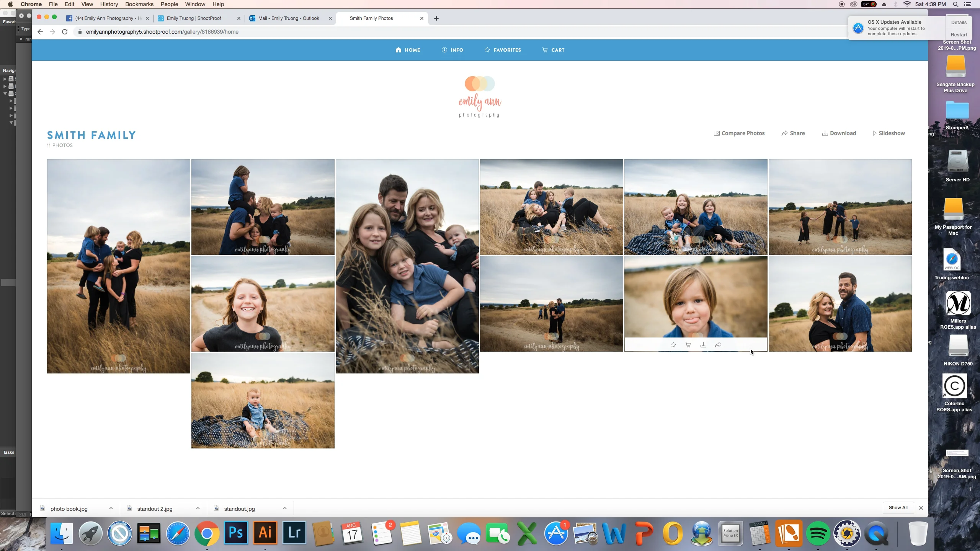
Task: Switch to the Smith Family Photos tab
Action: pyautogui.click(x=371, y=18)
